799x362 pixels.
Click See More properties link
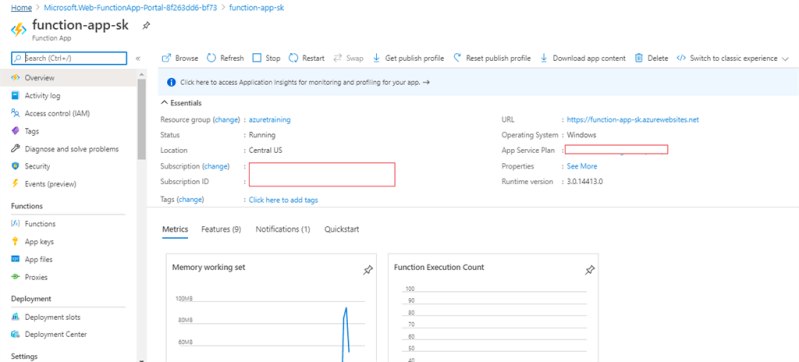tap(582, 166)
